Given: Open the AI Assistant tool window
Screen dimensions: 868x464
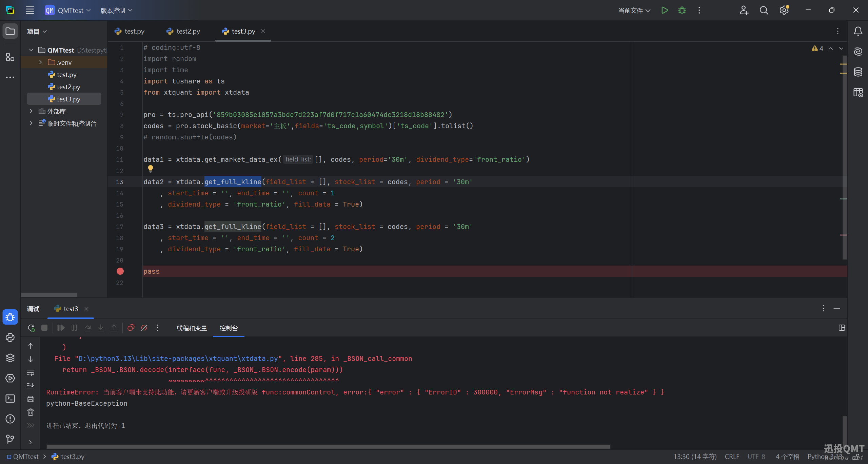Looking at the screenshot, I should click(858, 52).
